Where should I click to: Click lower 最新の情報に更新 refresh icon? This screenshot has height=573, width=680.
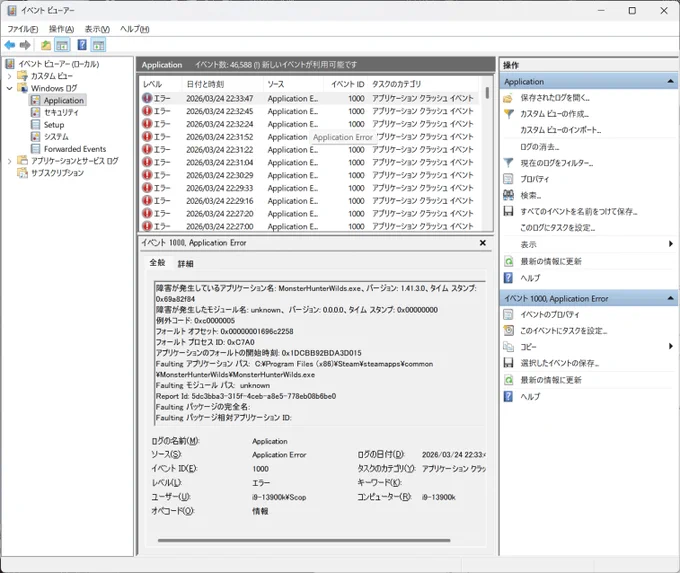[x=508, y=380]
